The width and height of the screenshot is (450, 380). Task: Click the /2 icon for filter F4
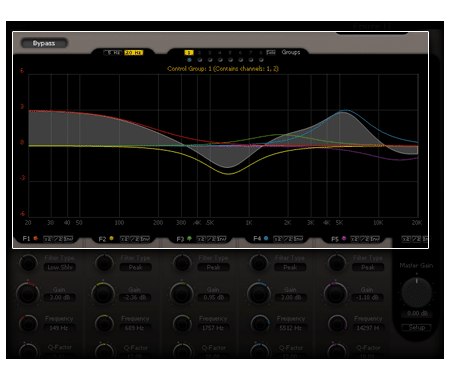click(288, 239)
